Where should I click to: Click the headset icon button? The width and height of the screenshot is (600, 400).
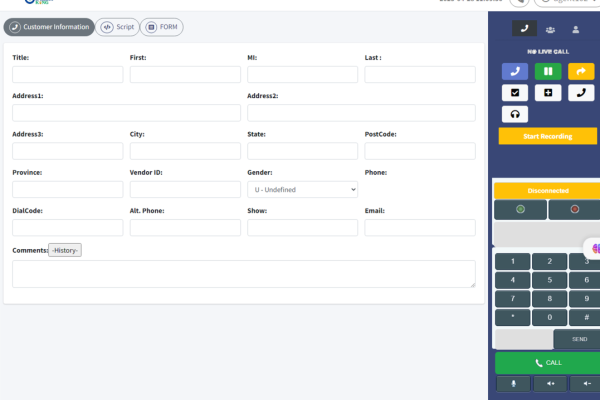(515, 114)
